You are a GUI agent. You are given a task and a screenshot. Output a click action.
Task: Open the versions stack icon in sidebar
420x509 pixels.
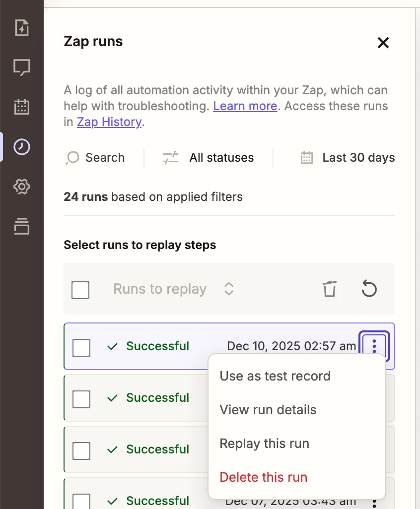[22, 226]
